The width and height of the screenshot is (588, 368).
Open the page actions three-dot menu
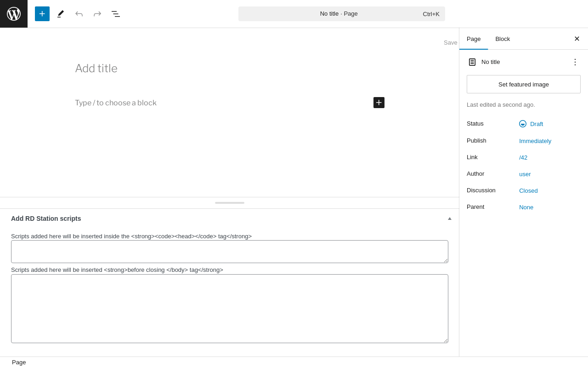(575, 62)
